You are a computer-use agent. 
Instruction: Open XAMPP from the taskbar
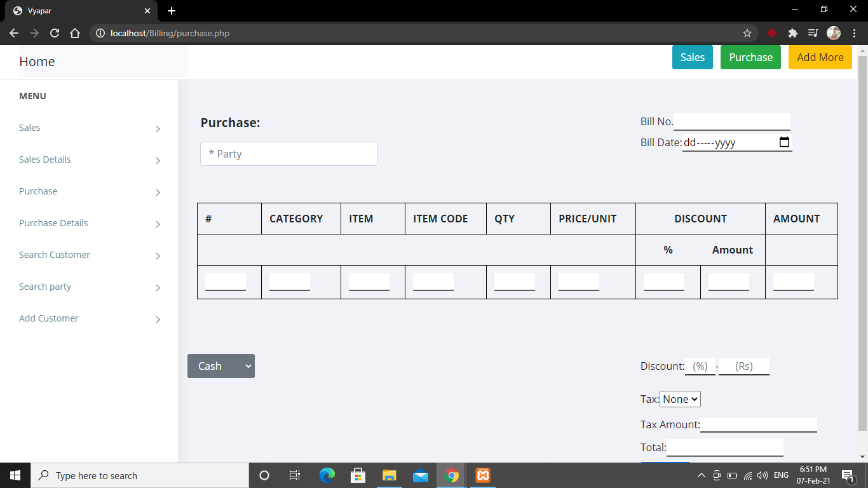pyautogui.click(x=483, y=475)
